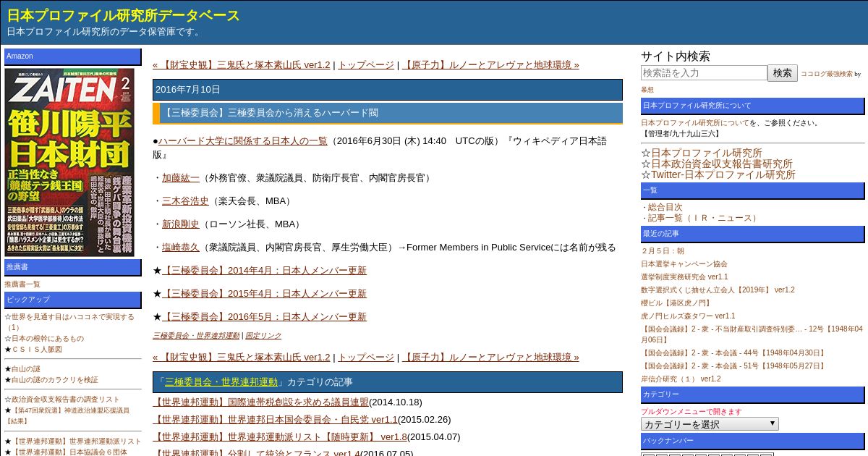Screen dimensions: 868x456
Task: Open ハーバード大学に関係する日本人の一覧 link
Action: pos(242,140)
